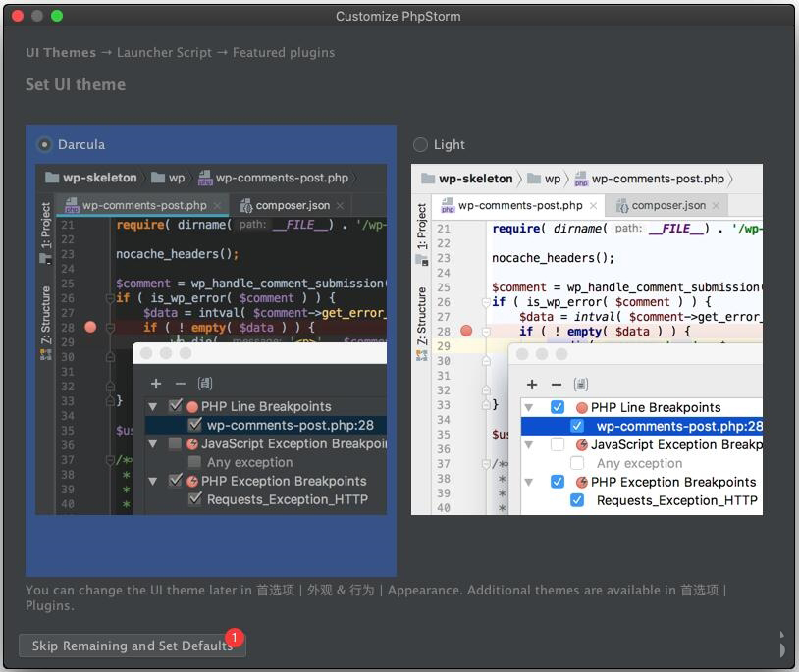Viewport: 799px width, 672px height.
Task: Click the Set UI theme heading
Action: point(76,84)
